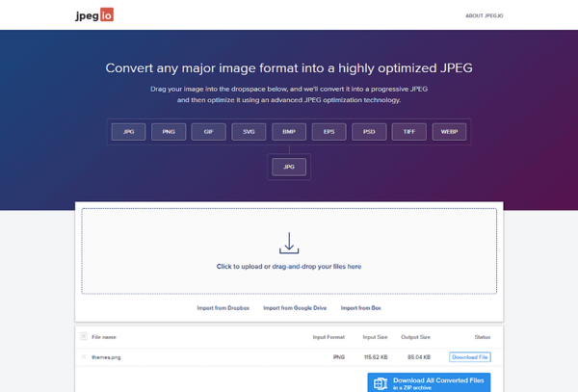Image resolution: width=578 pixels, height=392 pixels.
Task: Click the ZIP archive icon on the download button
Action: tap(381, 384)
